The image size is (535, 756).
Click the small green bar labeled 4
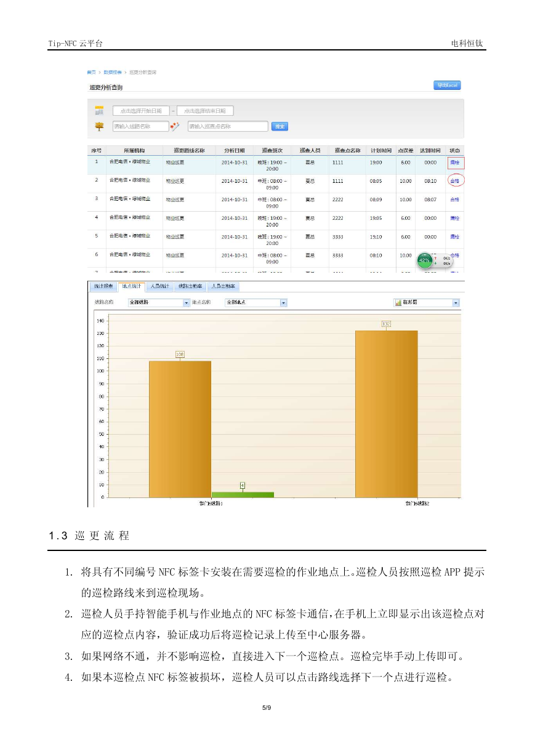coord(243,494)
